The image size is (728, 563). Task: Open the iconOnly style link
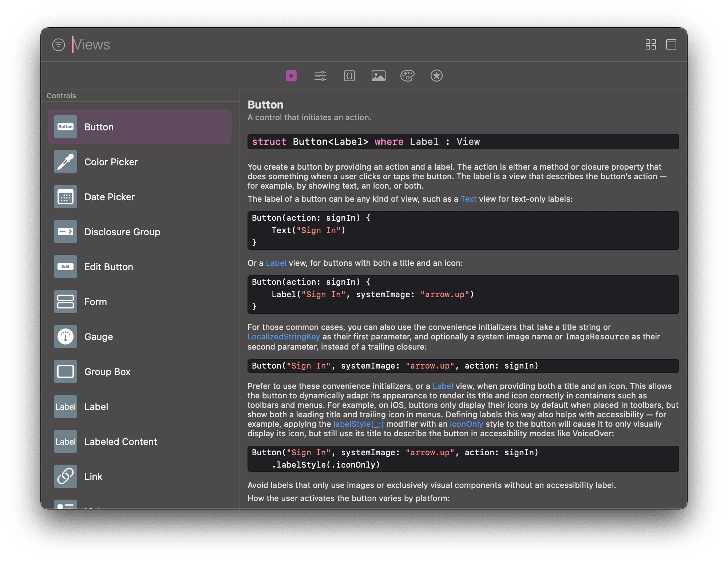466,424
